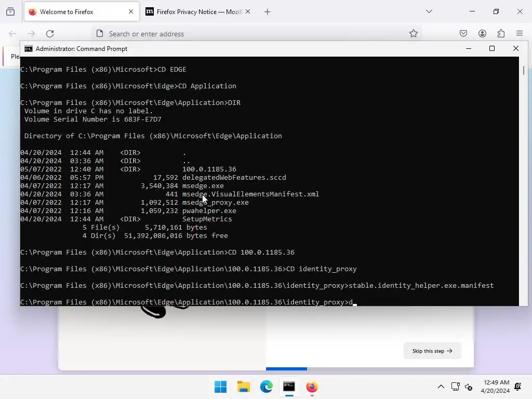Select Firefox taskbar icon
Image resolution: width=532 pixels, height=399 pixels.
(x=312, y=387)
